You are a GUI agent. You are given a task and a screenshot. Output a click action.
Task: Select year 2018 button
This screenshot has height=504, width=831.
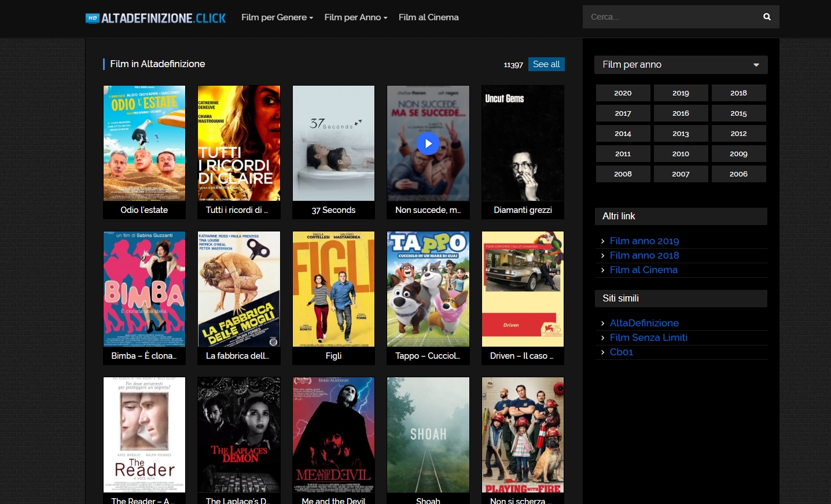click(x=739, y=93)
